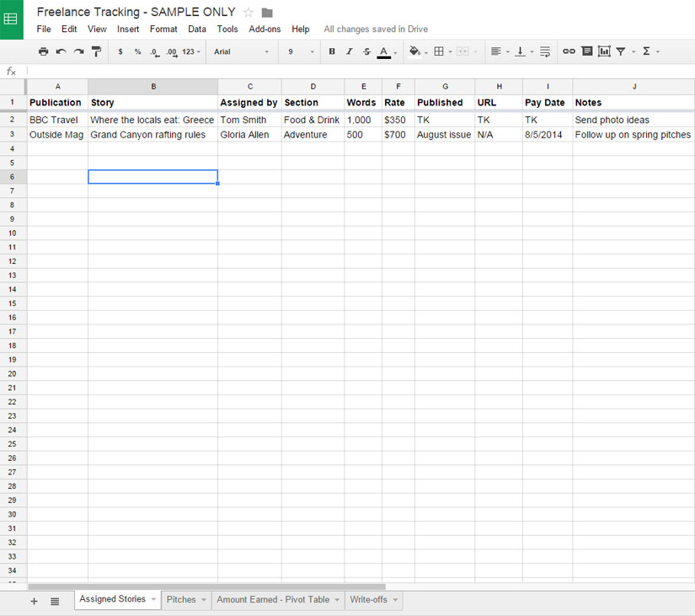
Task: Open the all sheets list icon
Action: tap(55, 601)
